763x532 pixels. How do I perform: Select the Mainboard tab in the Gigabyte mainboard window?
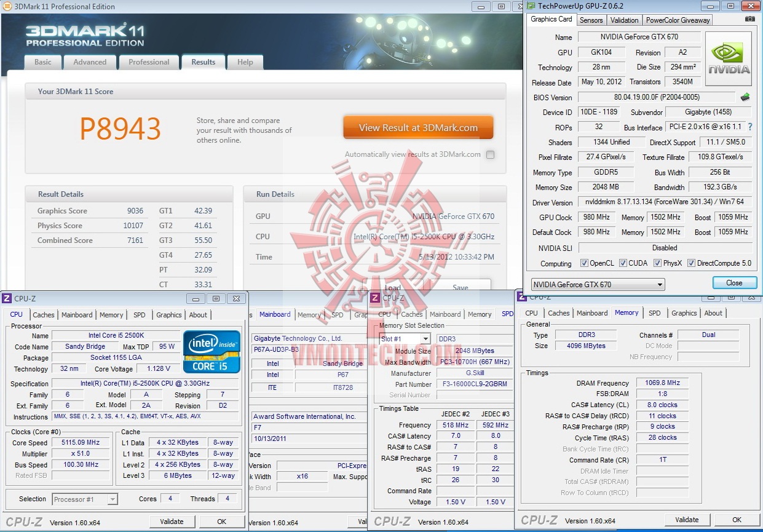tap(275, 314)
